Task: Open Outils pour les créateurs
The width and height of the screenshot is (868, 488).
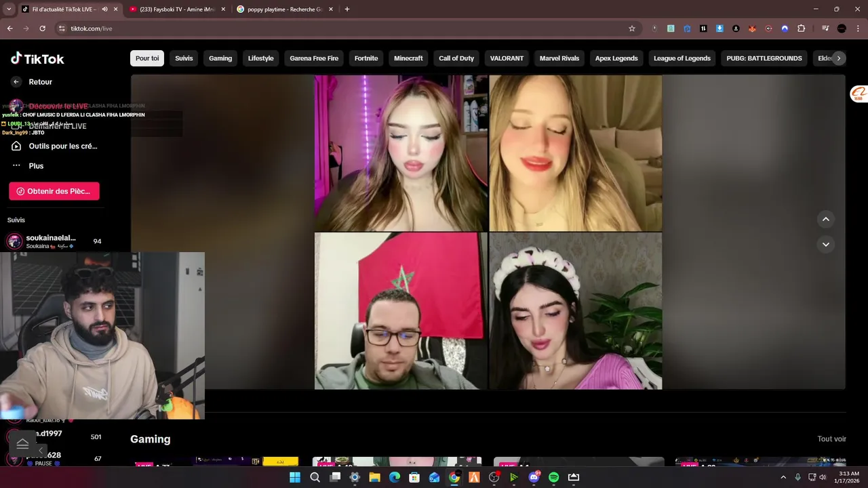Action: [54, 146]
